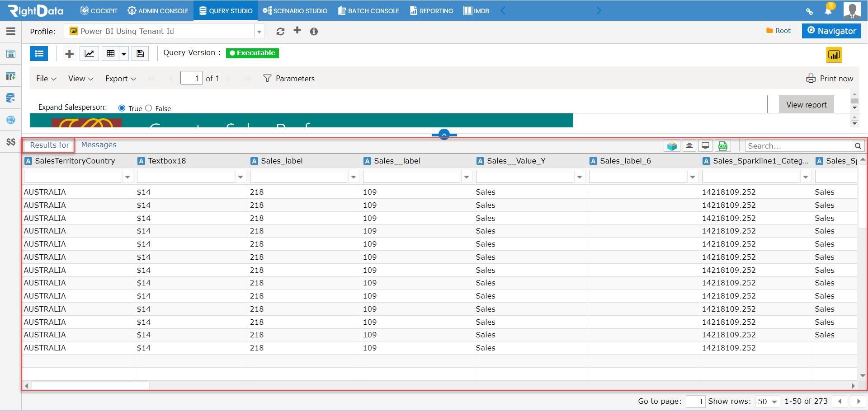Click the results Search input field
Image resolution: width=868 pixels, height=411 pixels.
(x=798, y=146)
